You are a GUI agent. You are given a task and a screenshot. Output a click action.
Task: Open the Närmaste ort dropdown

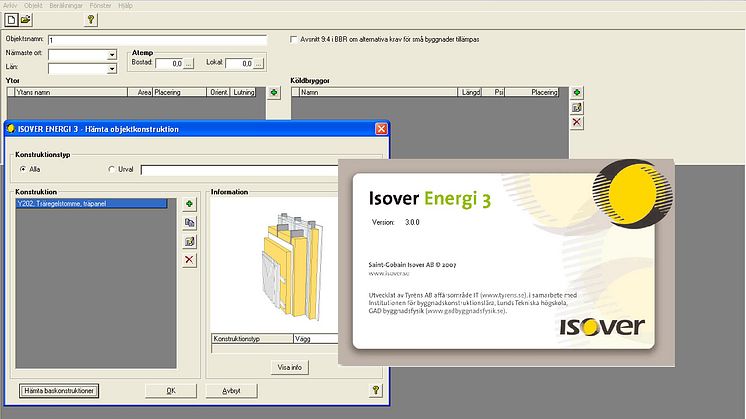(x=112, y=55)
